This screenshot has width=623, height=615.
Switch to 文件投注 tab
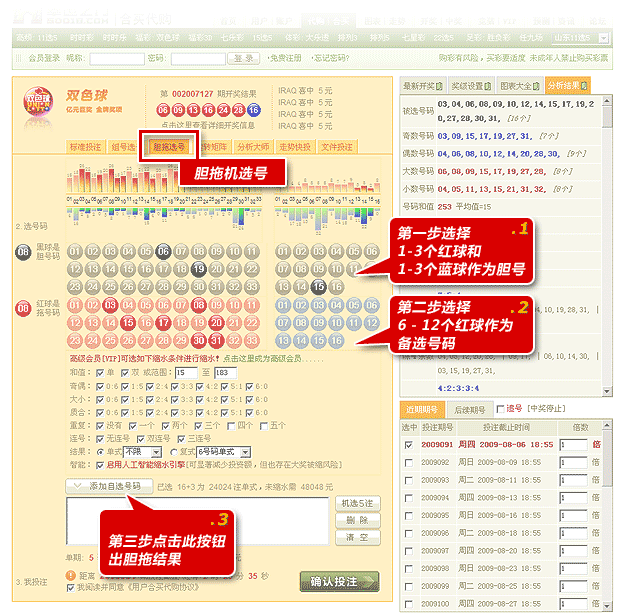[x=337, y=147]
